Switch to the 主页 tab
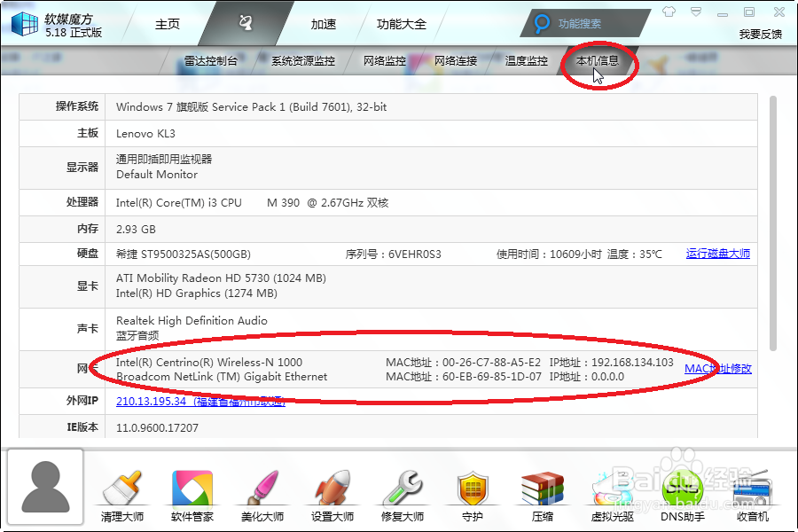798x532 pixels. [167, 24]
